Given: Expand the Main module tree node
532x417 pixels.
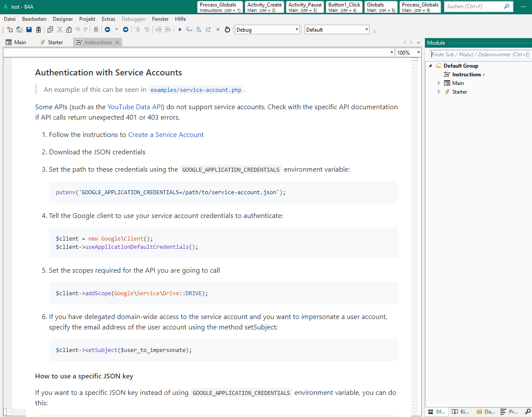Looking at the screenshot, I should coord(439,83).
